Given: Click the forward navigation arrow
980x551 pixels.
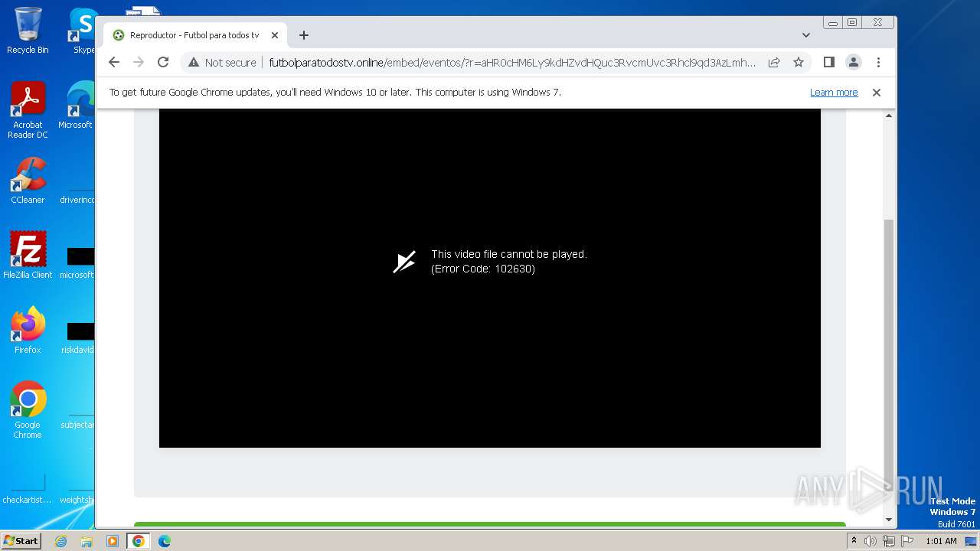Looking at the screenshot, I should pyautogui.click(x=139, y=62).
